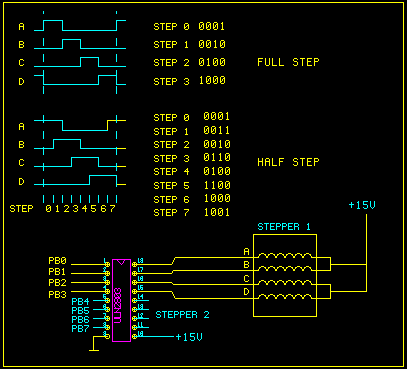The image size is (407, 369).
Task: Select the +15V label near chip pin 10
Action: tap(189, 337)
